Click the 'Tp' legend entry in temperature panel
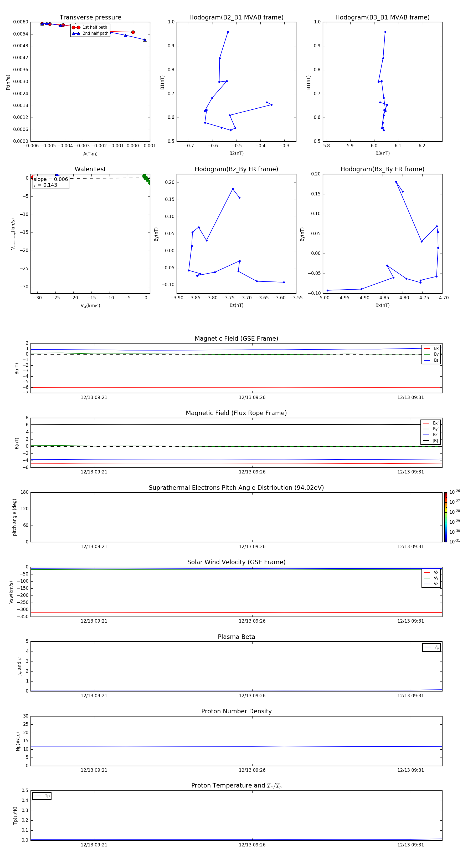 coord(42,796)
